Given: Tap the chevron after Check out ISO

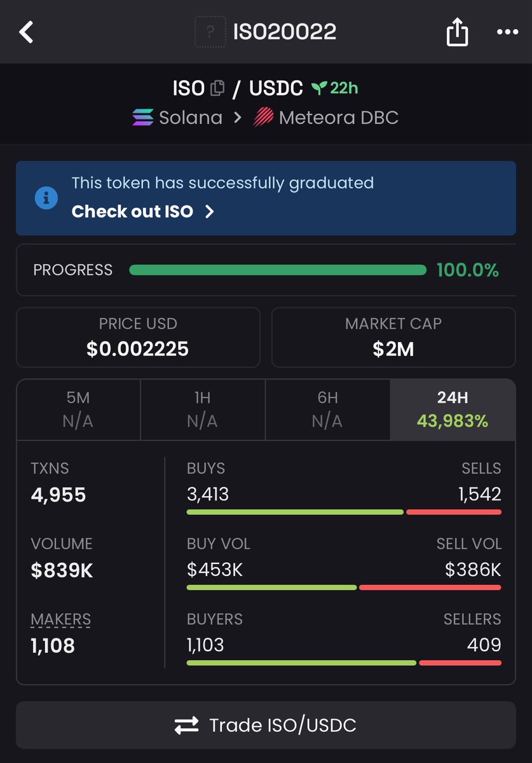Looking at the screenshot, I should point(210,212).
